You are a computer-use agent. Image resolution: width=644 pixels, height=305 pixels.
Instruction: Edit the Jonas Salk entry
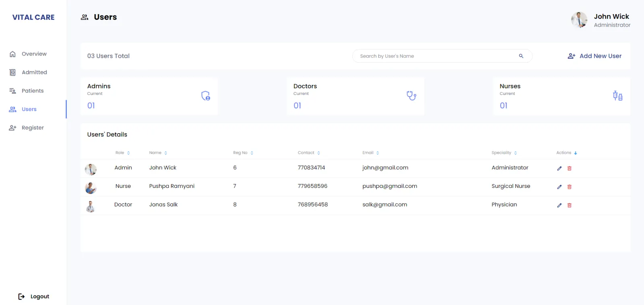point(559,205)
